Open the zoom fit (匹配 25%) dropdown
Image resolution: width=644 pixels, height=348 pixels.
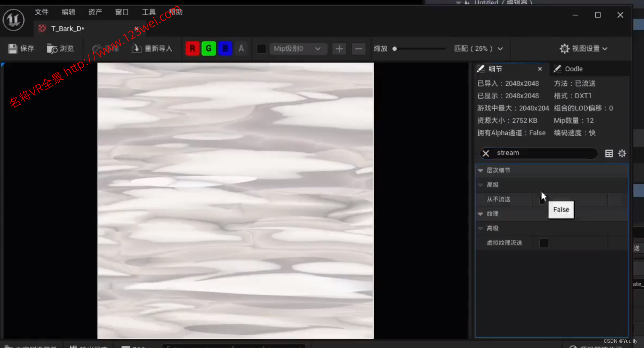[x=478, y=49]
